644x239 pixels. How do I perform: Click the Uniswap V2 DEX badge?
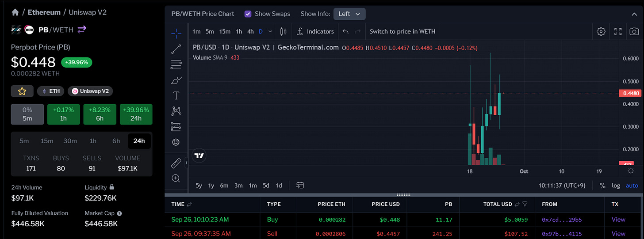pyautogui.click(x=90, y=91)
